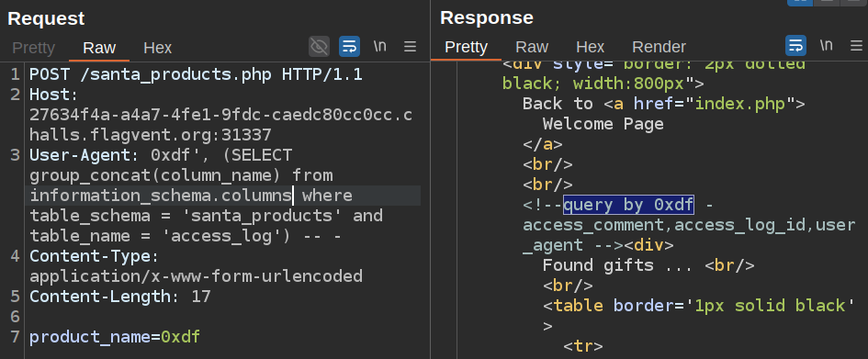Toggle \n newline display in Request panel

(x=379, y=47)
